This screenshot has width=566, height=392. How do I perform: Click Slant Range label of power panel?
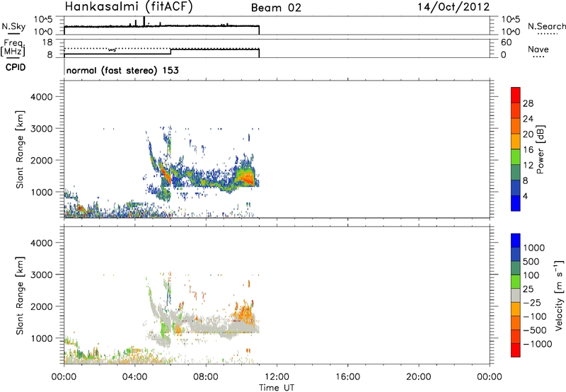tap(20, 149)
